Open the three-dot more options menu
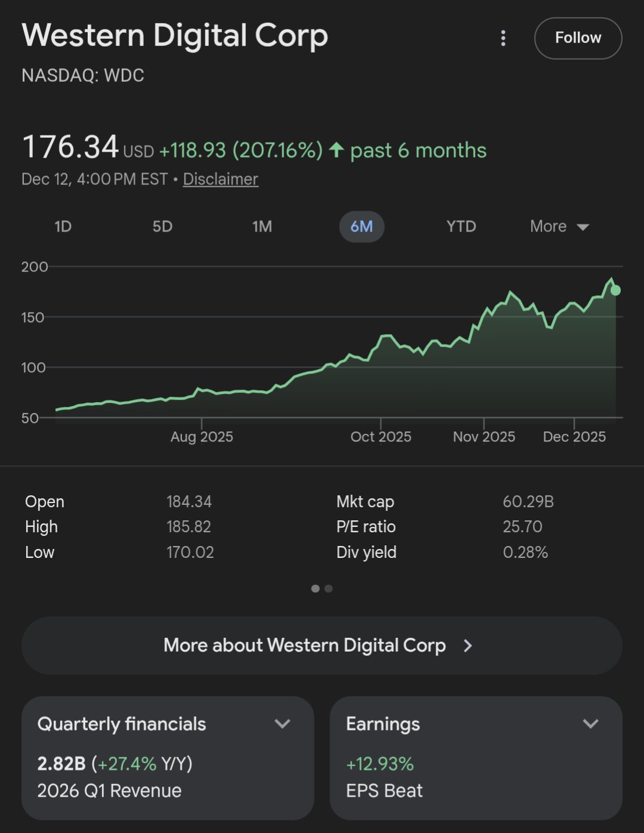The width and height of the screenshot is (644, 833). 503,38
